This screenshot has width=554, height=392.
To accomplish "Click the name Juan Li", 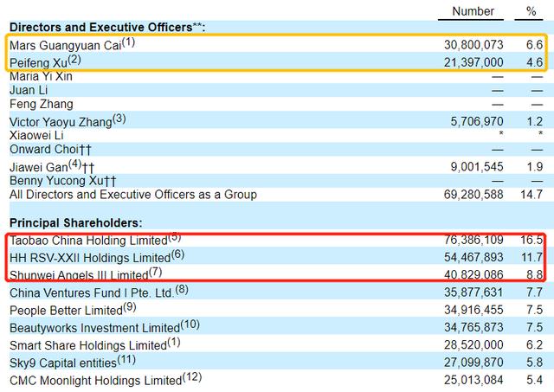I will 29,90.
